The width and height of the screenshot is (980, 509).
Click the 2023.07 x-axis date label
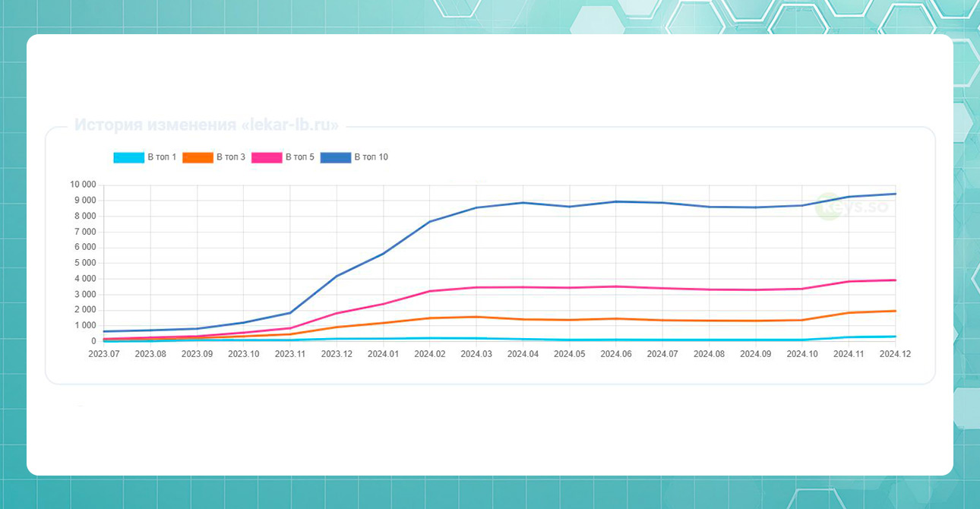104,354
